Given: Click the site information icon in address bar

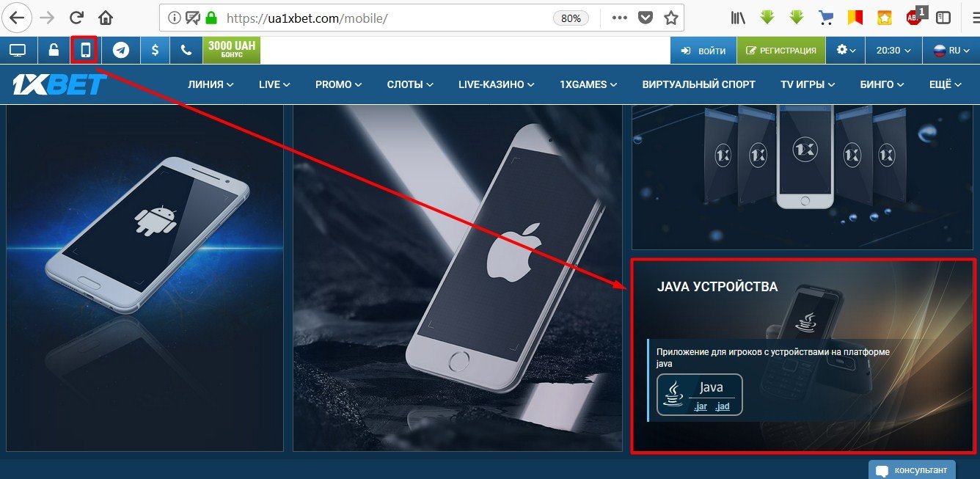Looking at the screenshot, I should click(174, 18).
